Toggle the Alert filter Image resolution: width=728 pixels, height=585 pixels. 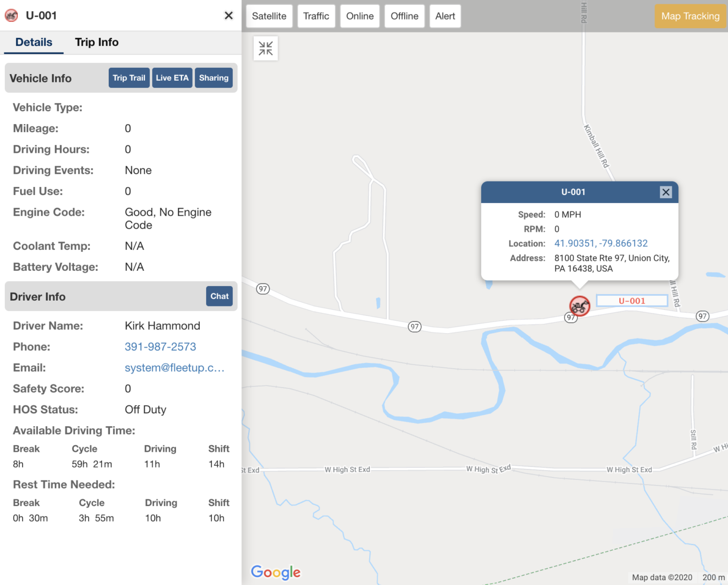click(x=445, y=16)
